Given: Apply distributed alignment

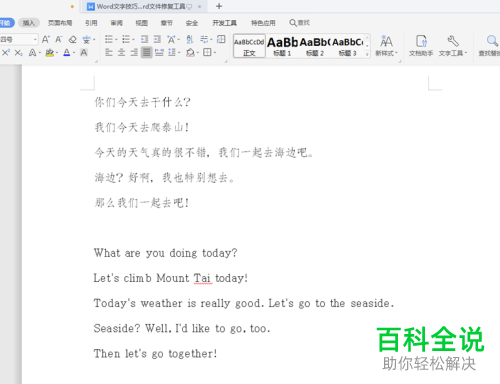Looking at the screenshot, I should [x=159, y=53].
